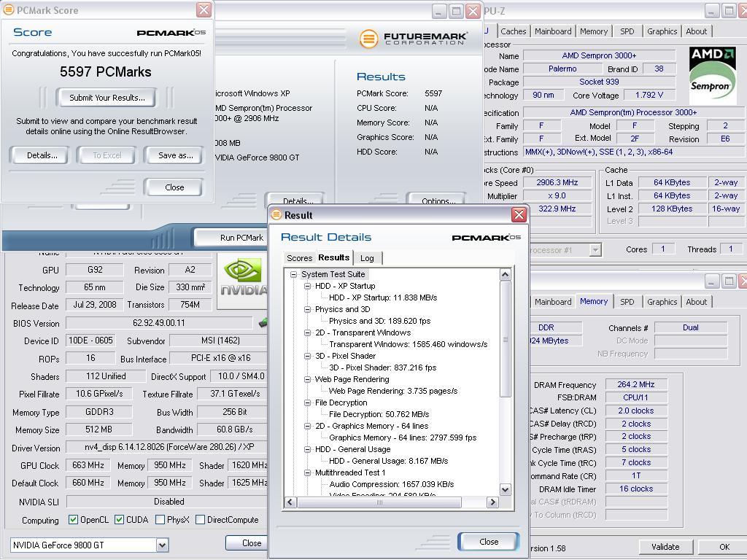
Task: Click vertical scrollbar thumb in Result Details
Action: (x=505, y=339)
